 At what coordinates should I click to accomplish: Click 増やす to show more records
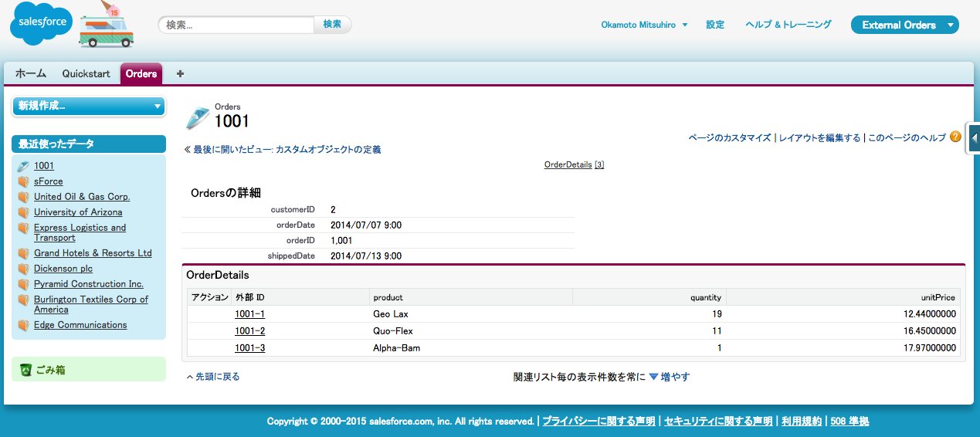(x=675, y=377)
